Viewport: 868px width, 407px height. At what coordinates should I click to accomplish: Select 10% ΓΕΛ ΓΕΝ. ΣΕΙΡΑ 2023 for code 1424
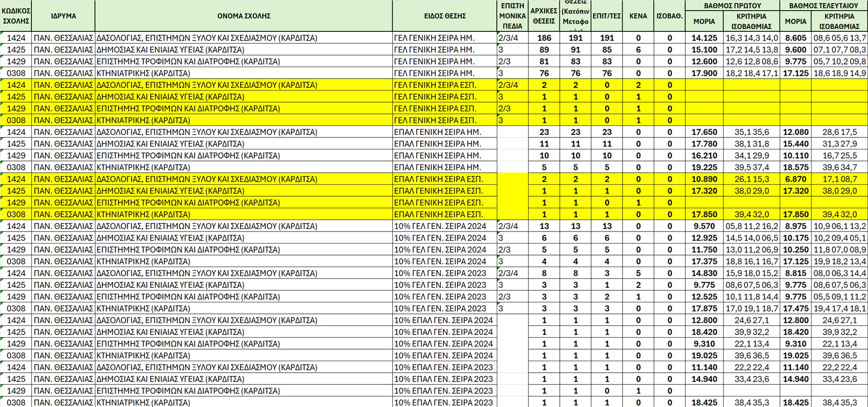pos(445,273)
